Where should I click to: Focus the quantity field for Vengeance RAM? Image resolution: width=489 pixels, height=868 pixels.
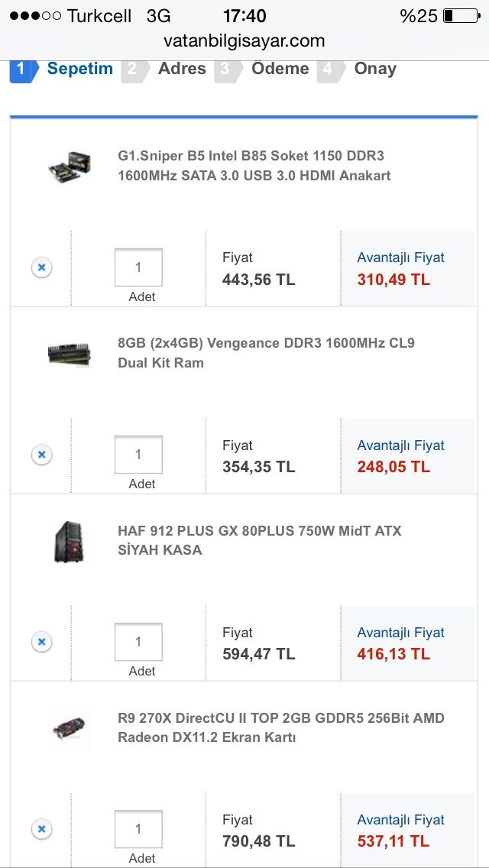[138, 455]
